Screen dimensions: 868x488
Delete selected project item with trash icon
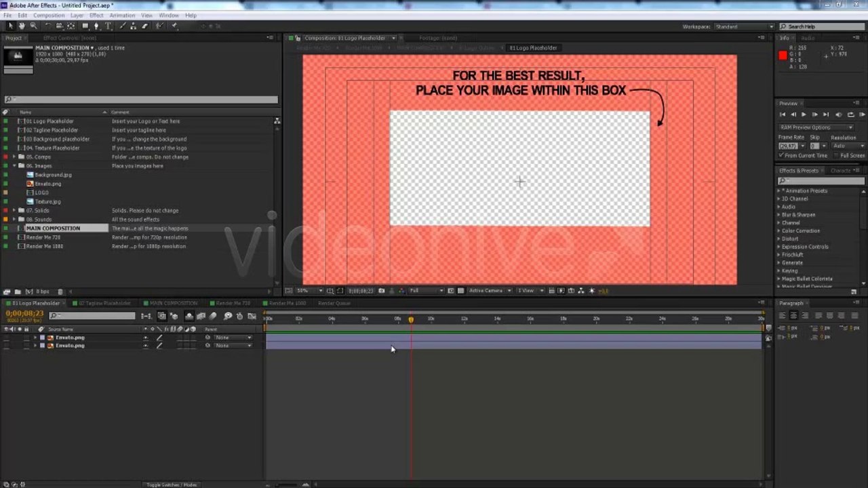tap(60, 291)
